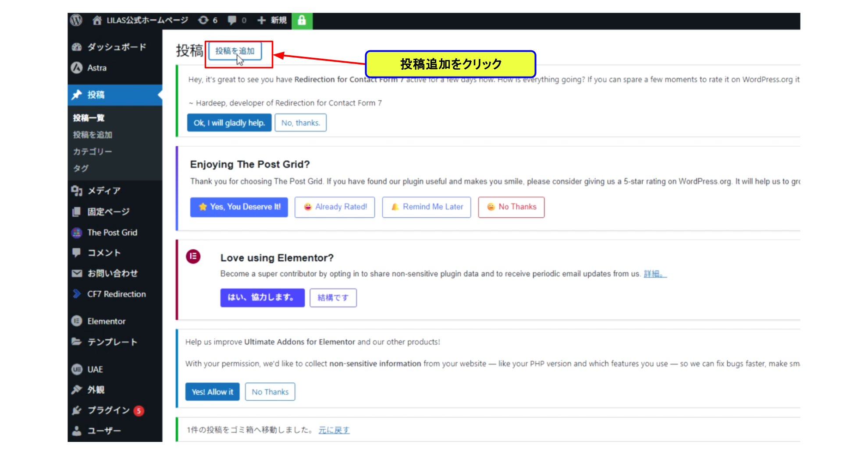Open the タグ submenu item
This screenshot has height=473, width=868.
81,168
